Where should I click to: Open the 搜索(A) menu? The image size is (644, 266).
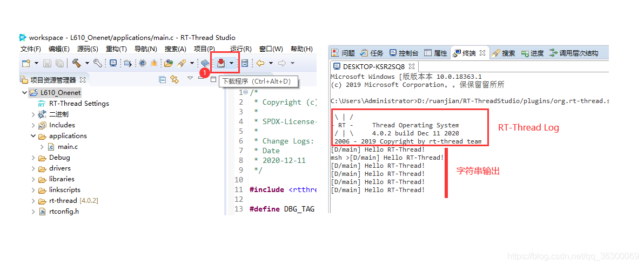pos(176,49)
